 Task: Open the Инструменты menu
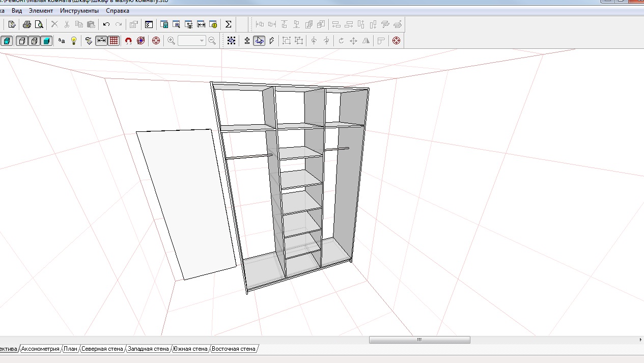pos(79,11)
